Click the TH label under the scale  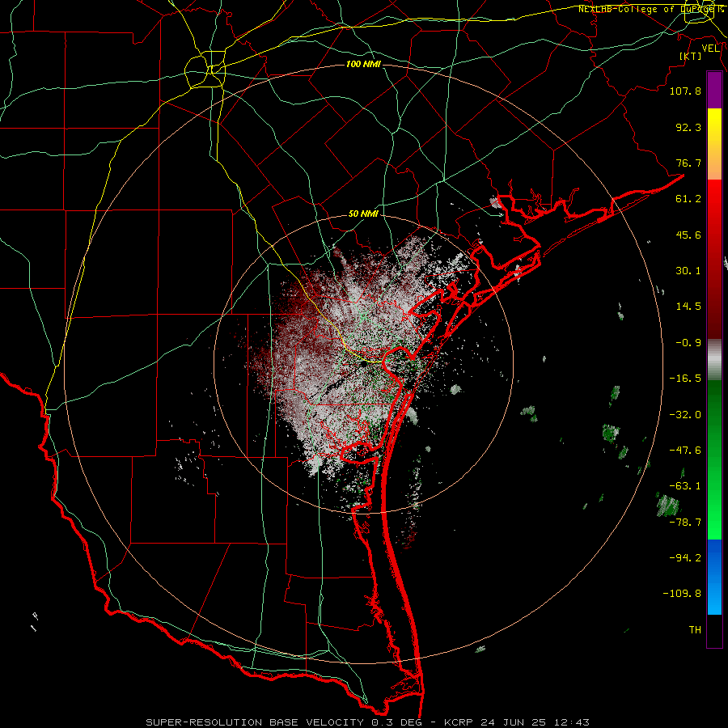coord(695,630)
